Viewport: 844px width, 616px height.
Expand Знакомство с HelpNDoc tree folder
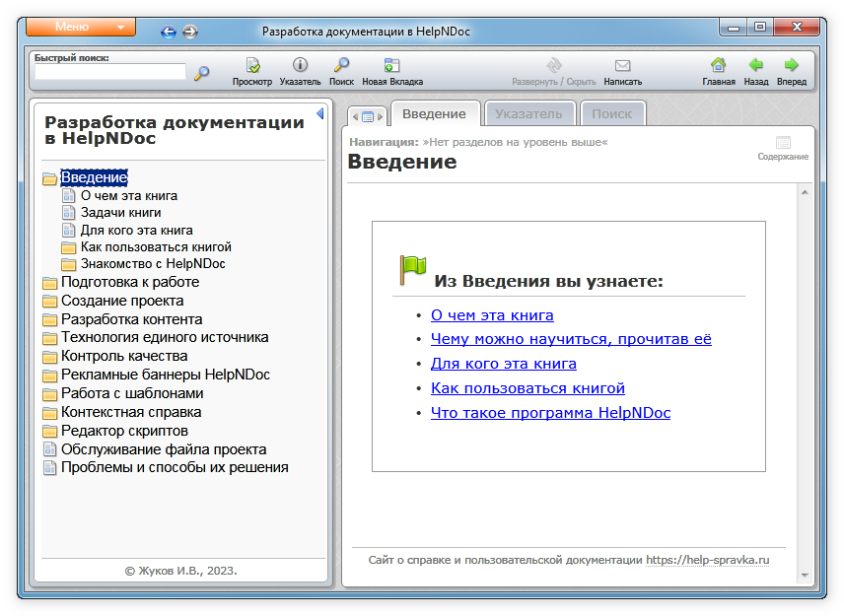click(x=153, y=263)
